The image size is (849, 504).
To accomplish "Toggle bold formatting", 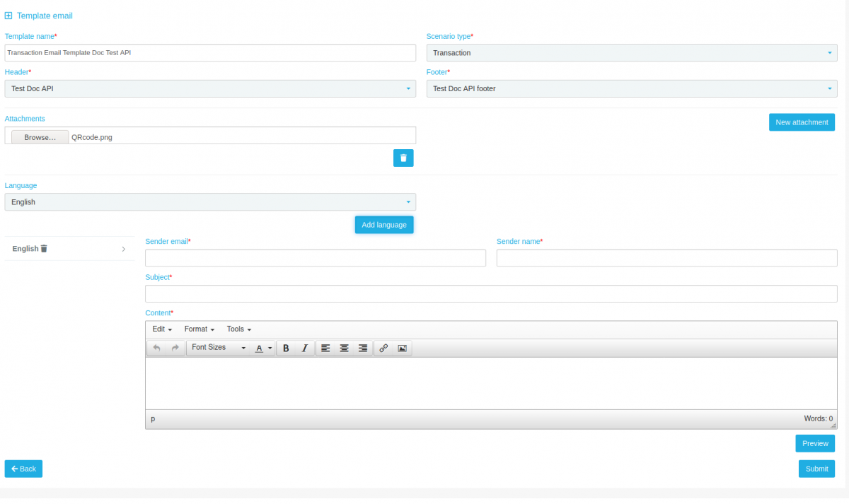I will tap(286, 348).
